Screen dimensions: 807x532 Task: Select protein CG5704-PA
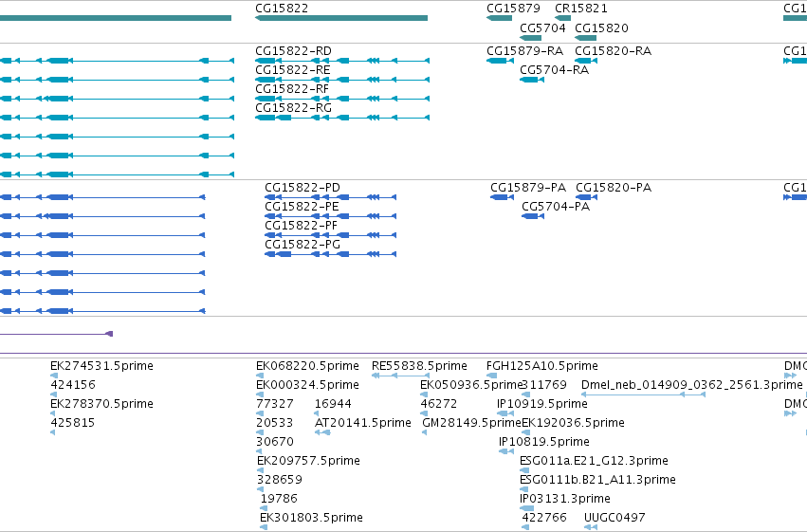click(x=533, y=216)
